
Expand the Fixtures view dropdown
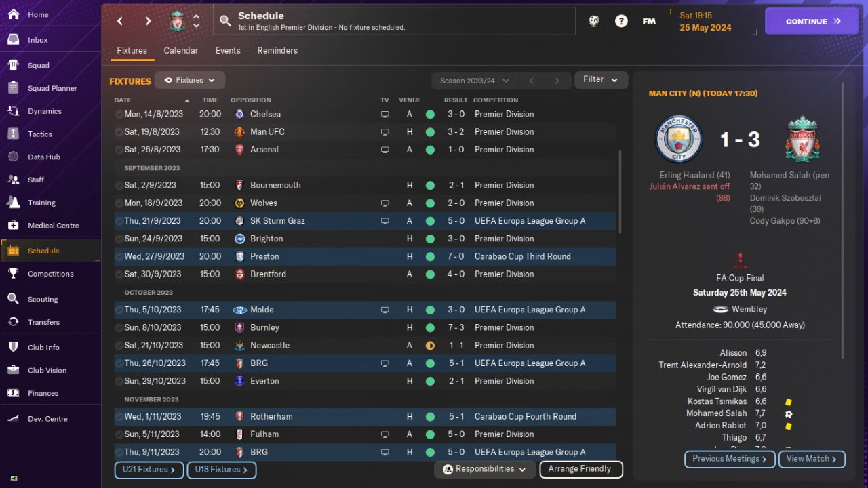pyautogui.click(x=190, y=80)
